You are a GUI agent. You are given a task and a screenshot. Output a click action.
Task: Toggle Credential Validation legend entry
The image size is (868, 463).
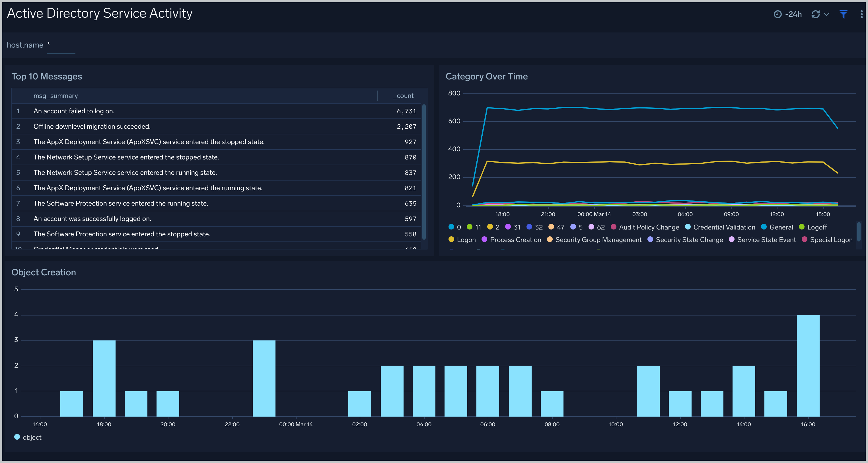click(720, 227)
